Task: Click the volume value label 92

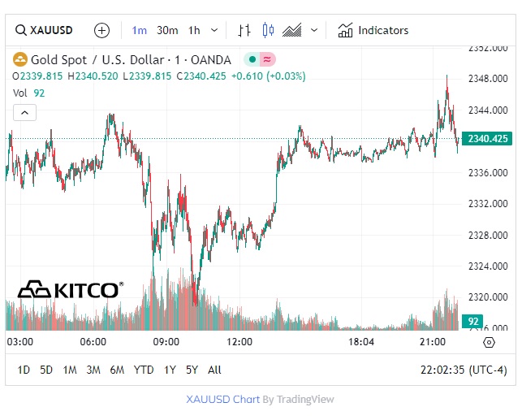Action: pyautogui.click(x=472, y=321)
